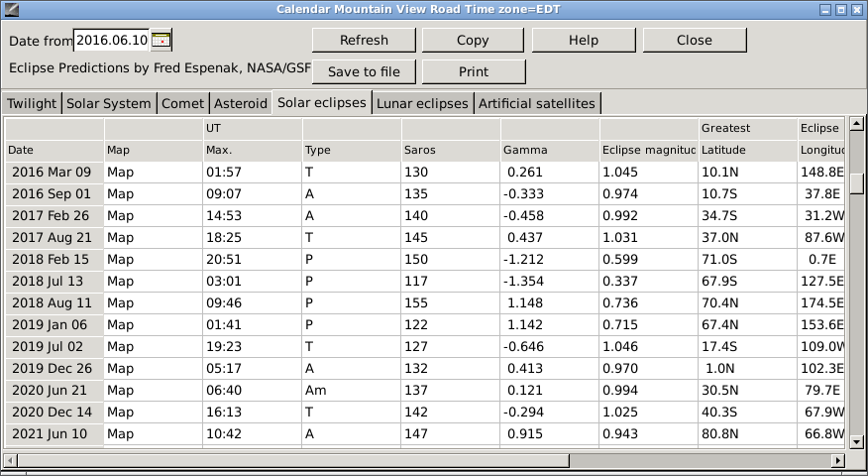Minimize the Calendar window
Screen dimensions: 868x476
[x=825, y=9]
